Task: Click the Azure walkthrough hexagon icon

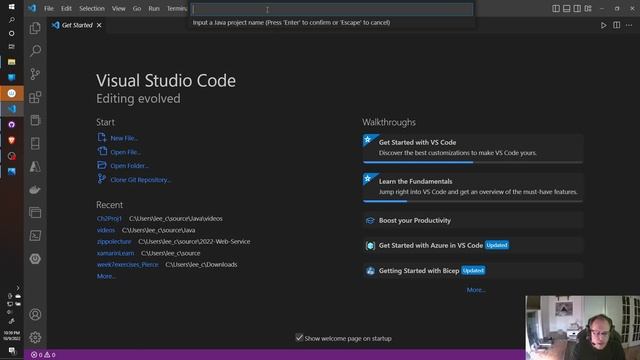Action: tap(370, 245)
